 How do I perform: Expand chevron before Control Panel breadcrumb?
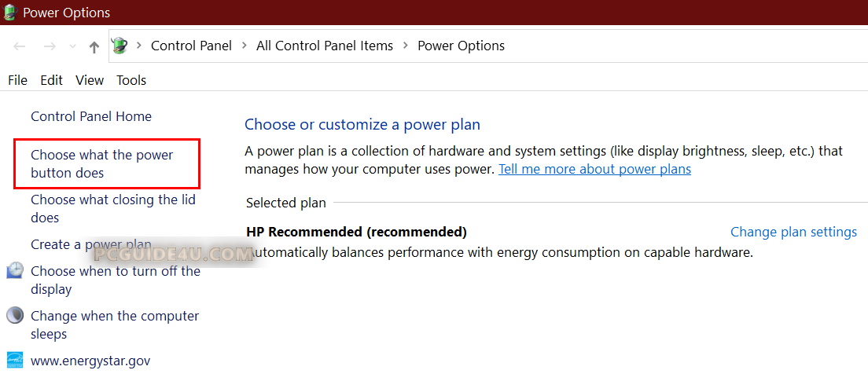click(139, 46)
